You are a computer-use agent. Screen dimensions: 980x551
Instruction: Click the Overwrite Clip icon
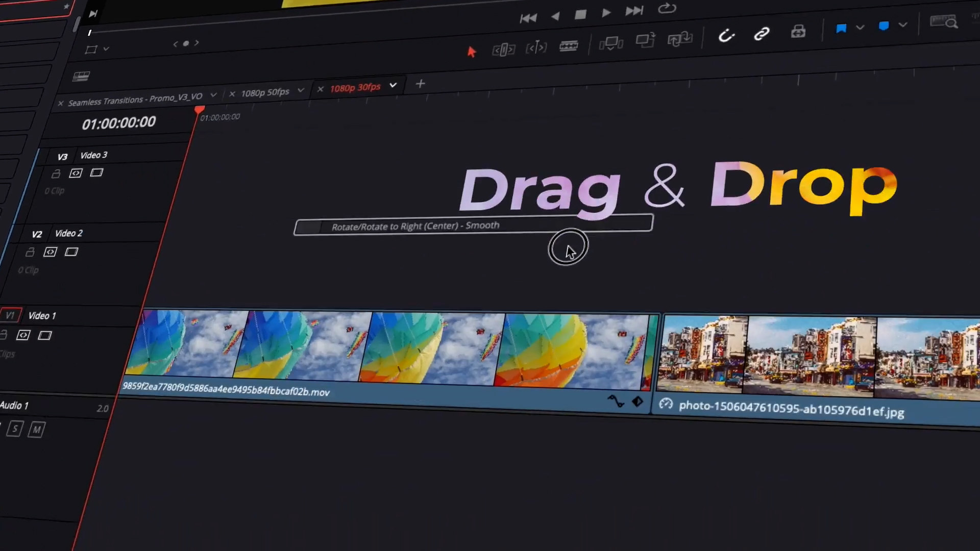point(645,40)
